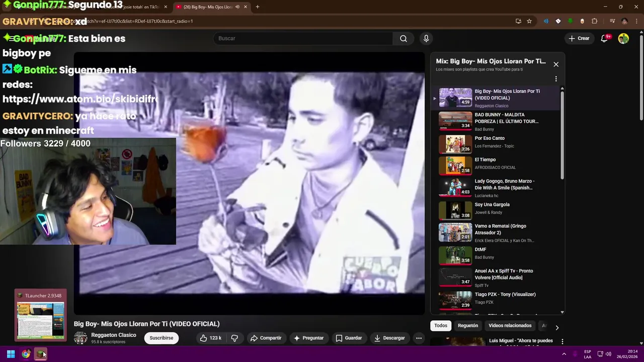Open the Chrome profile avatar
Image resolution: width=644 pixels, height=362 pixels.
[x=624, y=21]
